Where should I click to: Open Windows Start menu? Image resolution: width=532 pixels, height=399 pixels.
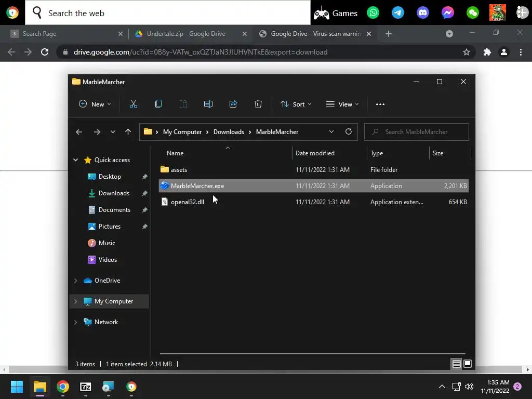tap(17, 387)
